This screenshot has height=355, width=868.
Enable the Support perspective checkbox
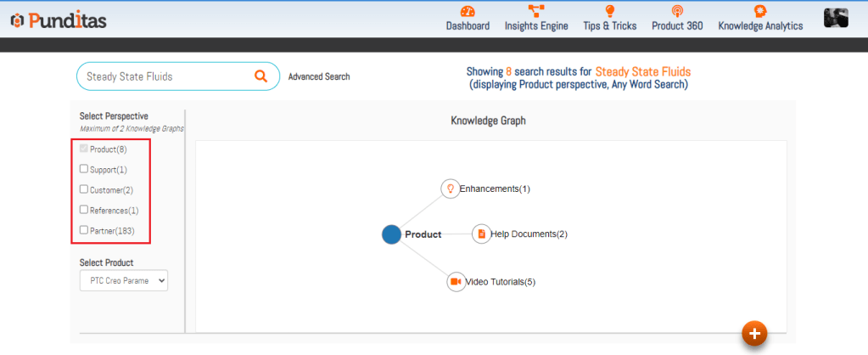point(84,169)
